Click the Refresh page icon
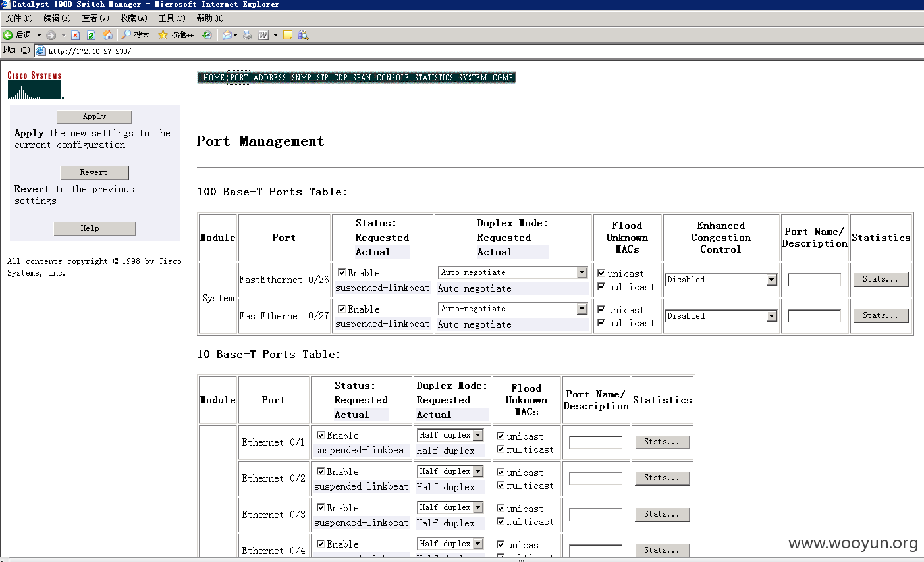 click(92, 35)
